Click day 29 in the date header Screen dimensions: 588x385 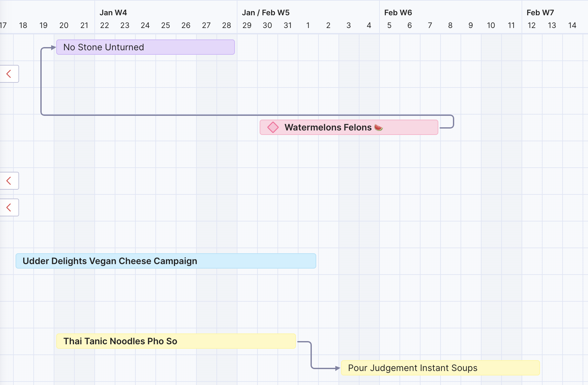[x=247, y=25]
